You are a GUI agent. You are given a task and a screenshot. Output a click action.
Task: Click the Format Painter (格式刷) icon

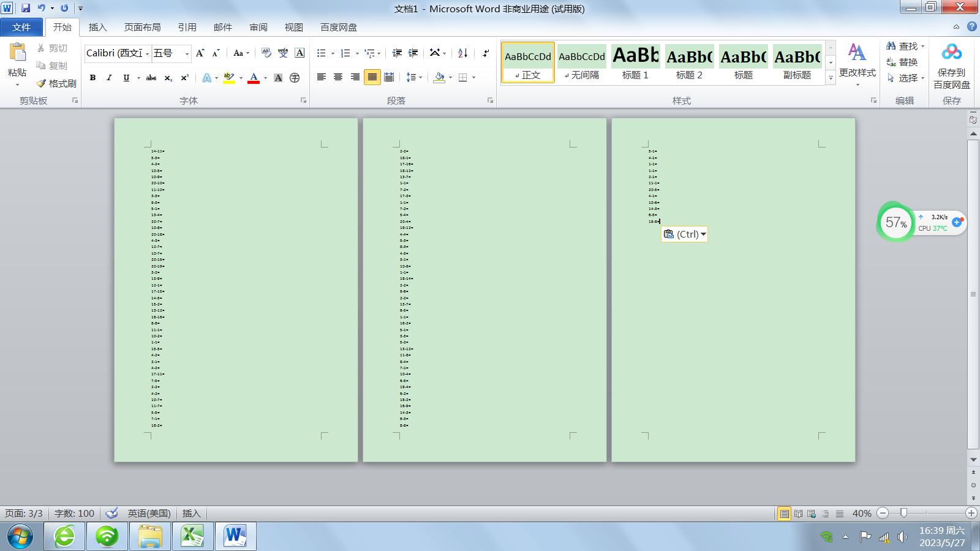tap(42, 83)
